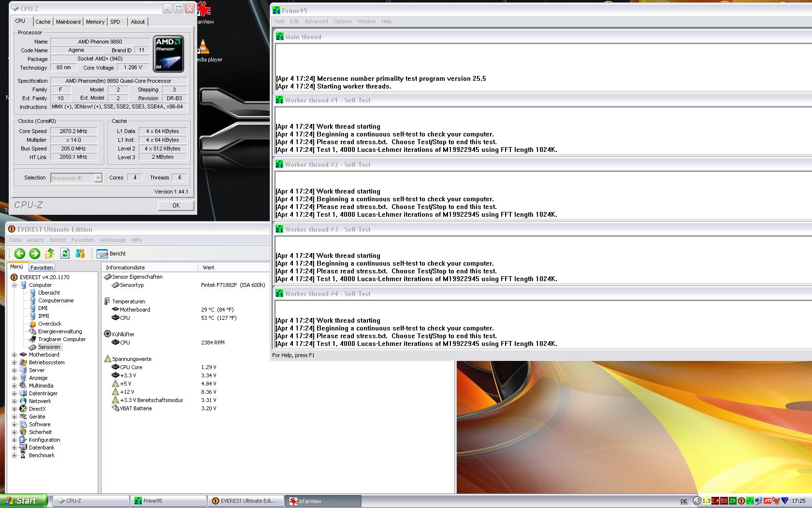The height and width of the screenshot is (508, 812).
Task: Open the Test menu in Prime95
Action: (x=279, y=21)
